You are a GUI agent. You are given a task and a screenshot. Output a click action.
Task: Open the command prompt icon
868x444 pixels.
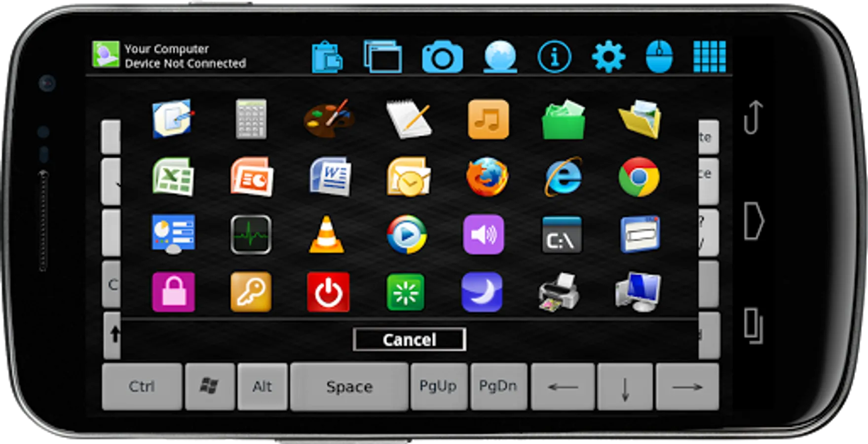pos(562,235)
